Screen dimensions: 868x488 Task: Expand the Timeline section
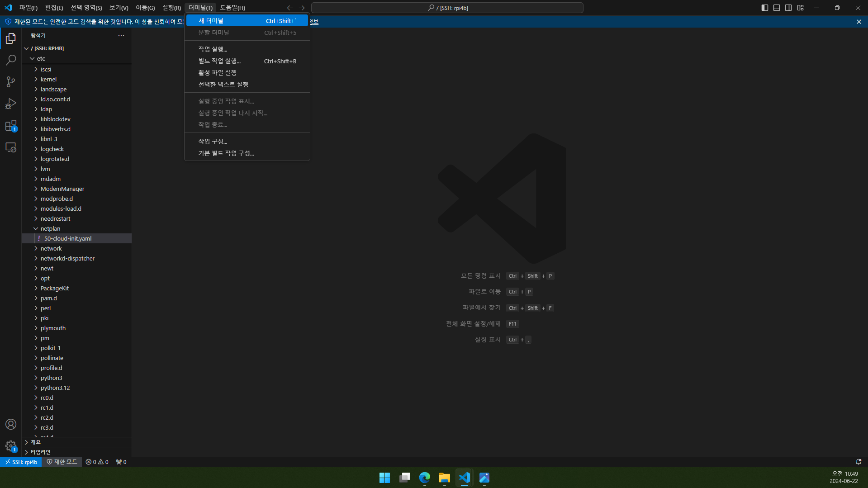coord(77,452)
